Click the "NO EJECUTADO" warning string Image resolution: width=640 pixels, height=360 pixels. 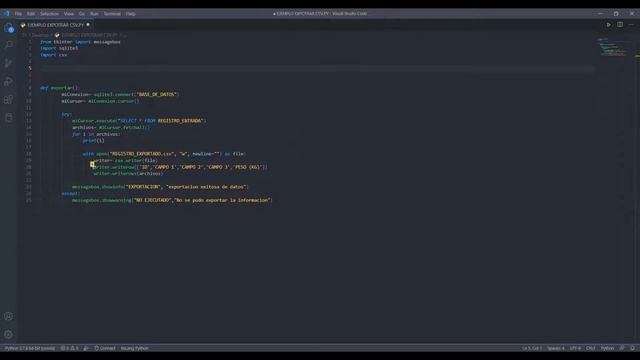[x=152, y=200]
